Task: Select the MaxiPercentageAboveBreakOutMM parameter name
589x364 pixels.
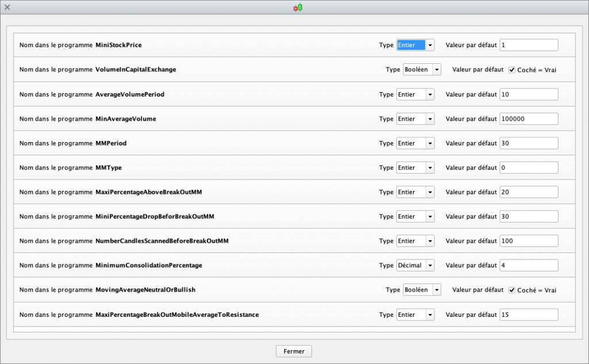Action: coord(148,192)
